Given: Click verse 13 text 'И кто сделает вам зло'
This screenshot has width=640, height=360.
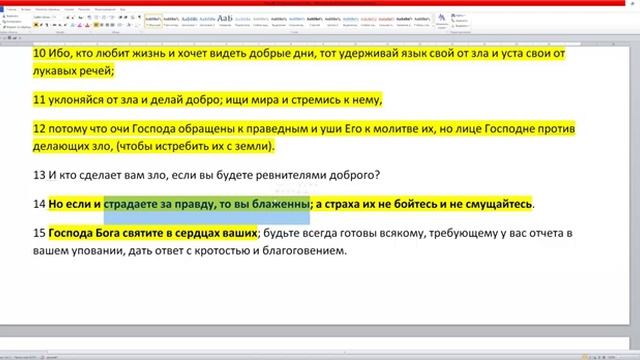Looking at the screenshot, I should pyautogui.click(x=107, y=175).
